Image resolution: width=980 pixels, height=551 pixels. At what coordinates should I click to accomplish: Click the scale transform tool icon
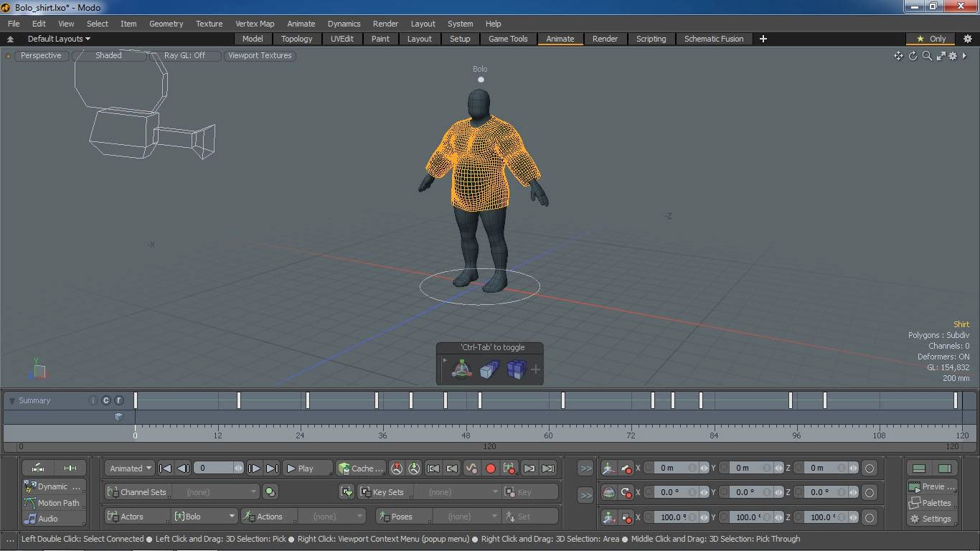tap(608, 517)
